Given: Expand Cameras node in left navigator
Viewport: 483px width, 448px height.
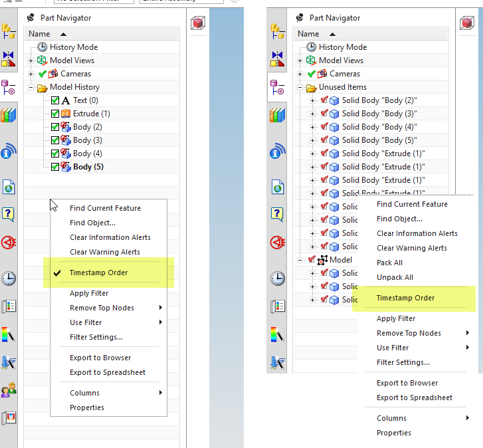Looking at the screenshot, I should tap(31, 74).
